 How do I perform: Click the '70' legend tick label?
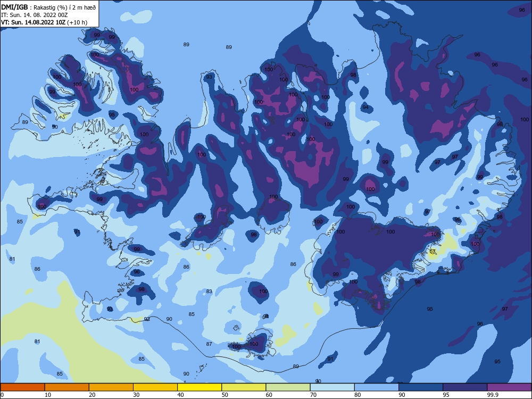point(313,395)
